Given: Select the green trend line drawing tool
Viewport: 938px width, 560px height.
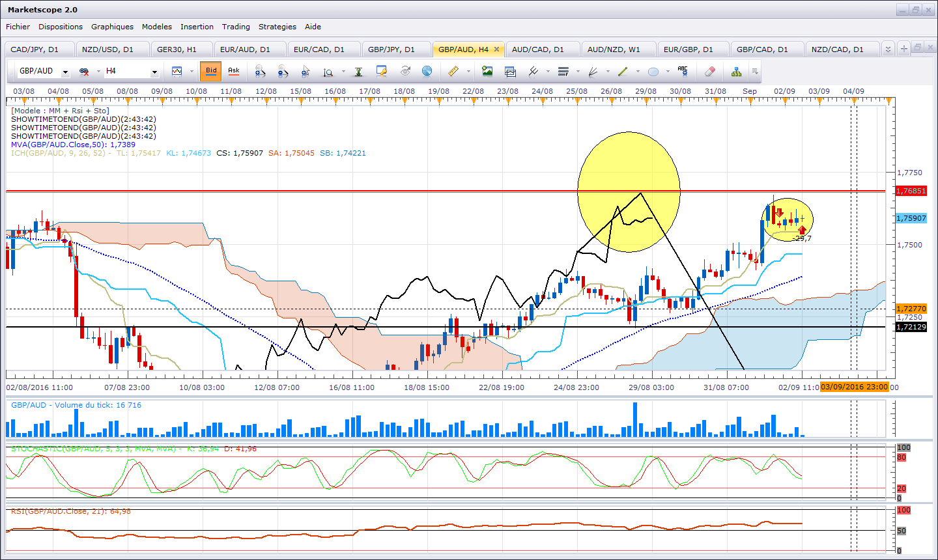Looking at the screenshot, I should [622, 71].
